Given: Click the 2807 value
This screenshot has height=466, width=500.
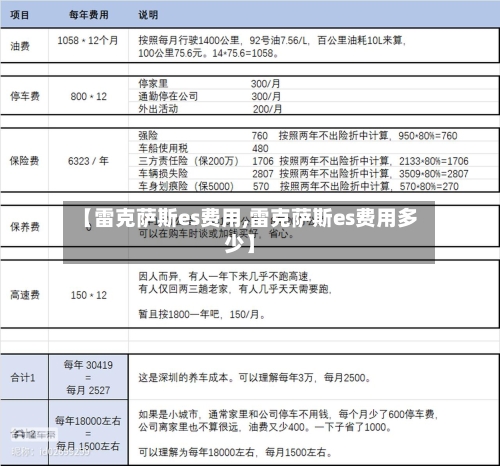Looking at the screenshot, I should click(x=263, y=174).
